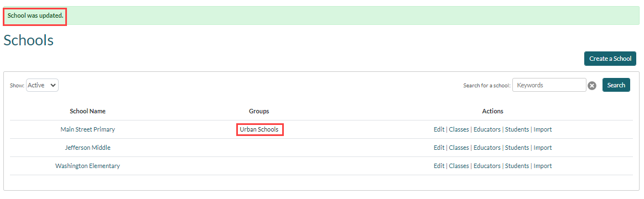Open Students for Washington Elementary
644x199 pixels.
517,166
